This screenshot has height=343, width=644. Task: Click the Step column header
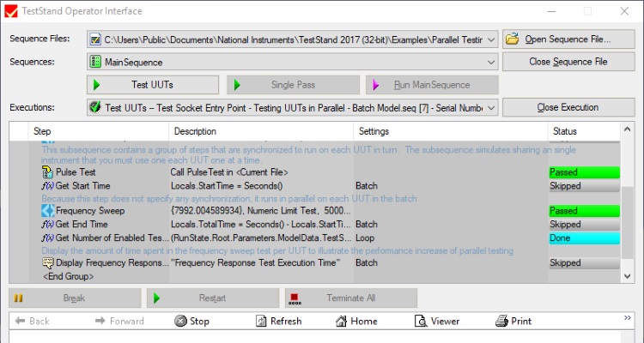tap(99, 131)
